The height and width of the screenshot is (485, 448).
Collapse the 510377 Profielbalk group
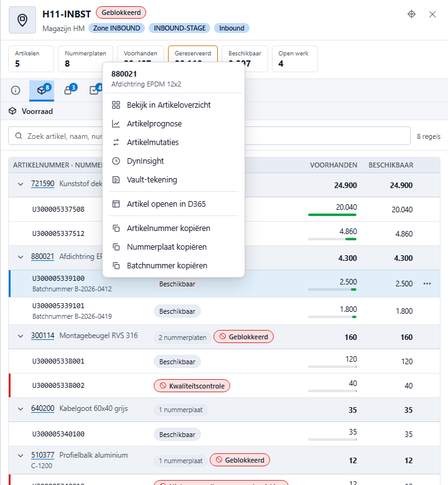(21, 456)
